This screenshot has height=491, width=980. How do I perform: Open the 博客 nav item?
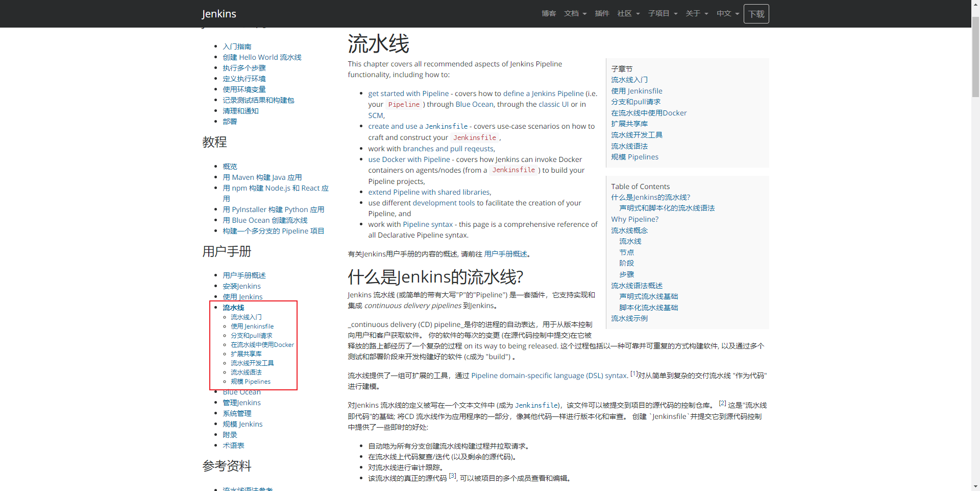[x=549, y=14]
